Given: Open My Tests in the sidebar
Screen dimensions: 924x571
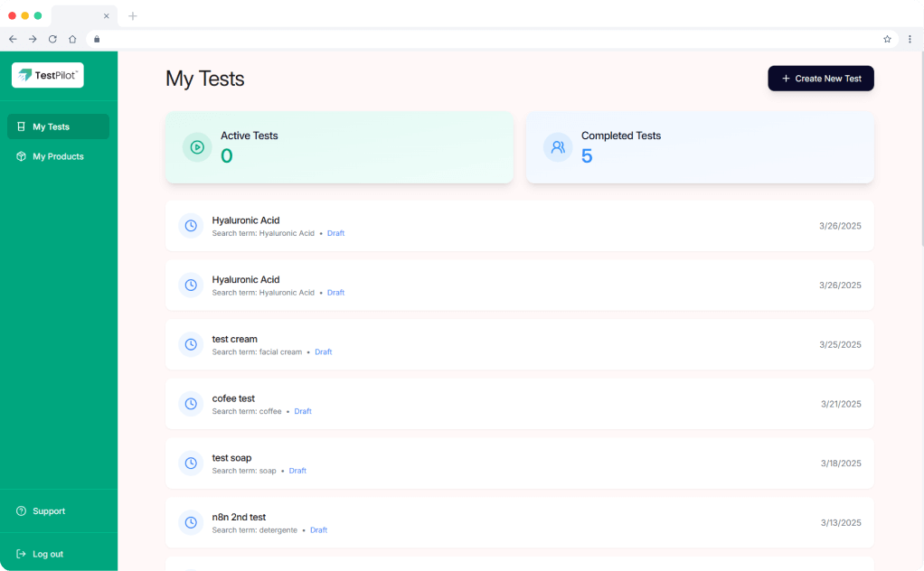Looking at the screenshot, I should 59,126.
